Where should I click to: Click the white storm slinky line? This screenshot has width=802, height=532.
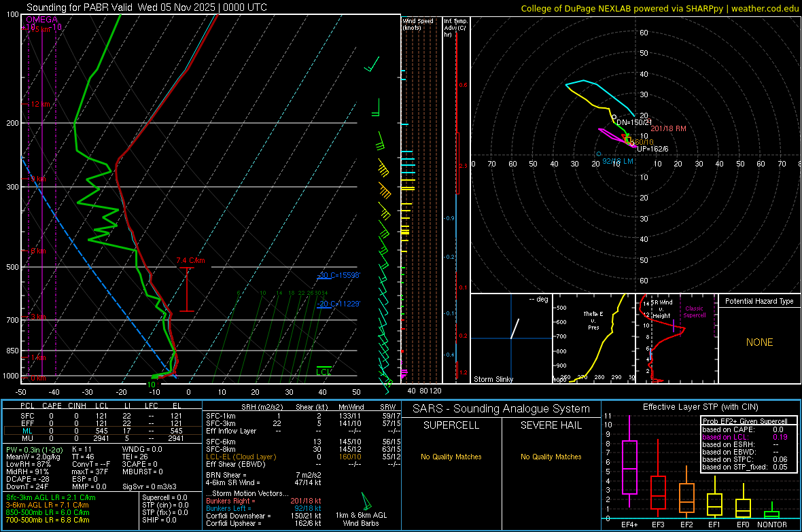(515, 329)
